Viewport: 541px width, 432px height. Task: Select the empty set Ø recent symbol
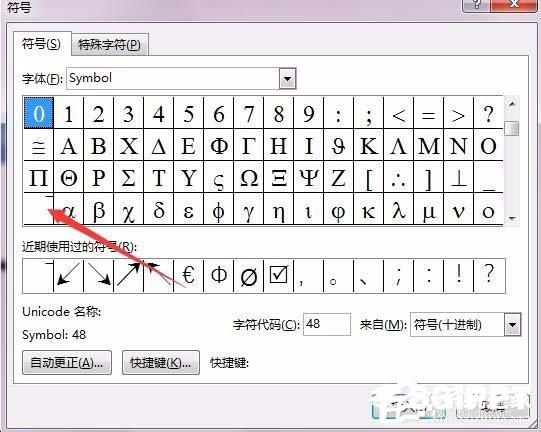(x=248, y=276)
